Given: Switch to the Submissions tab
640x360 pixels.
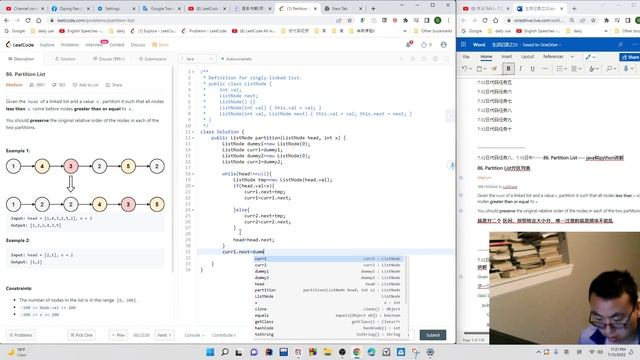Looking at the screenshot, I should pos(153,59).
